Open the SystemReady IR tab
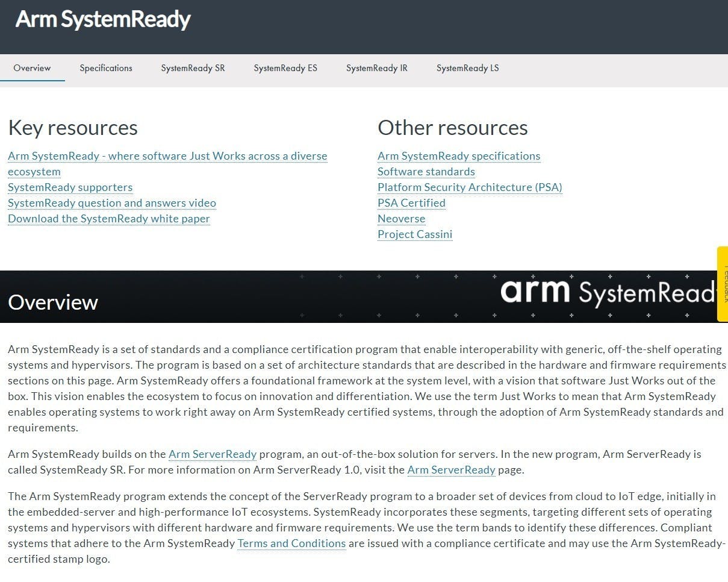The image size is (728, 582). point(377,68)
